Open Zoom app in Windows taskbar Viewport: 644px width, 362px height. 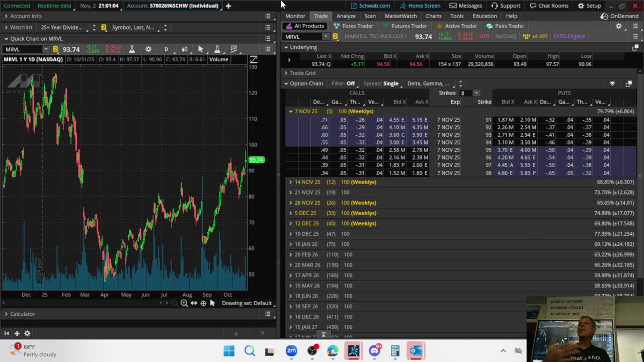[291, 351]
